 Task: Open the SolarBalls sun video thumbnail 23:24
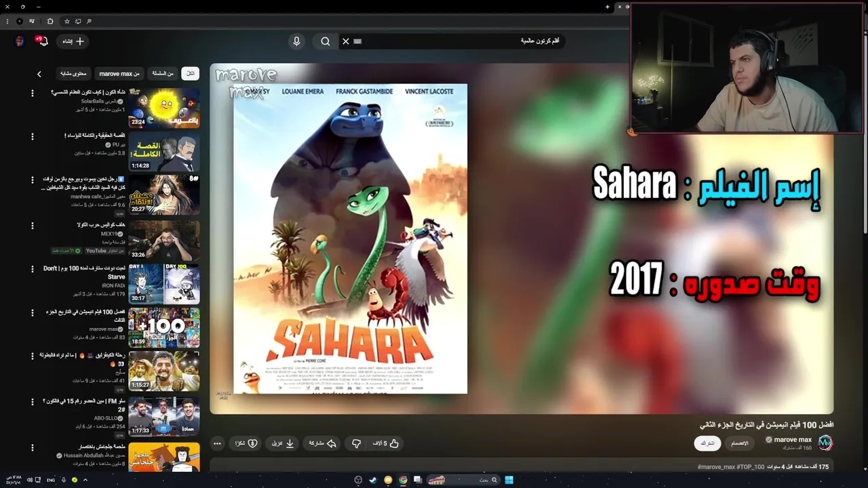click(x=164, y=108)
